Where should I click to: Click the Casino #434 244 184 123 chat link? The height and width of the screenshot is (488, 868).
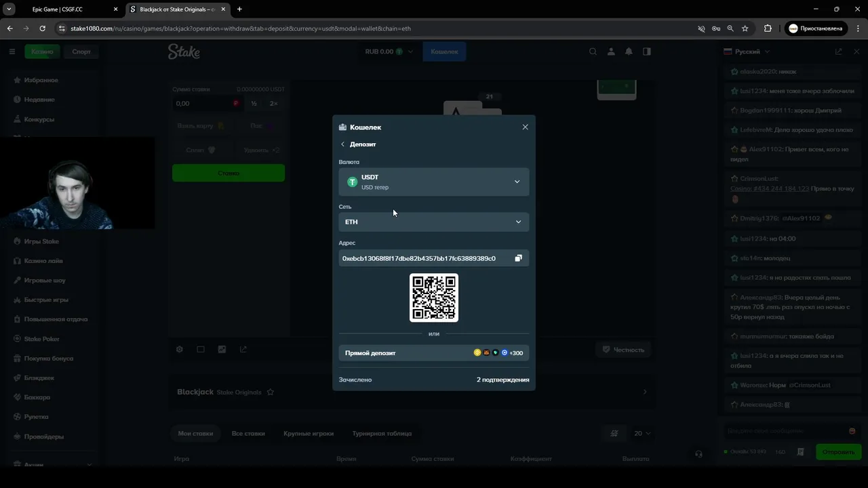[x=769, y=188]
